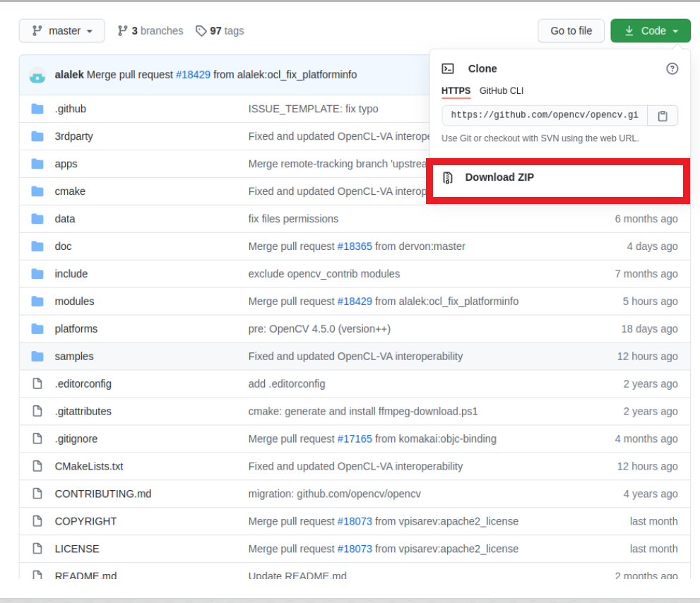700x603 pixels.
Task: Click the terminal icon beside Clone
Action: 448,68
